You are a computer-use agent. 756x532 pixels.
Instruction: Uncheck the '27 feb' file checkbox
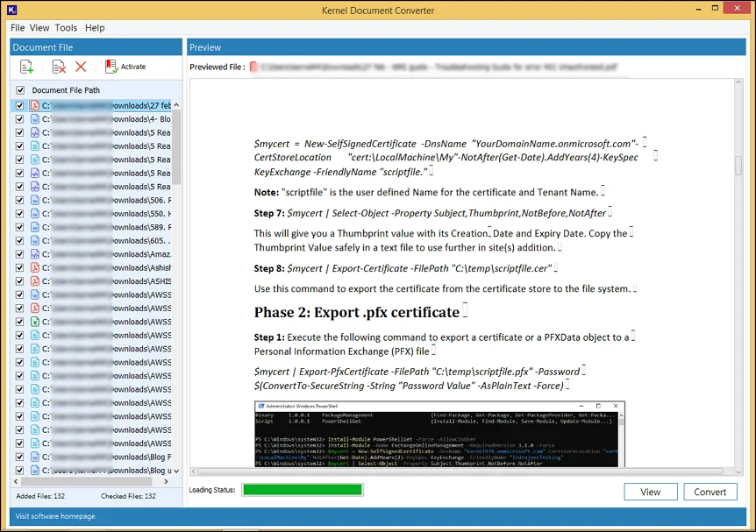[x=20, y=105]
